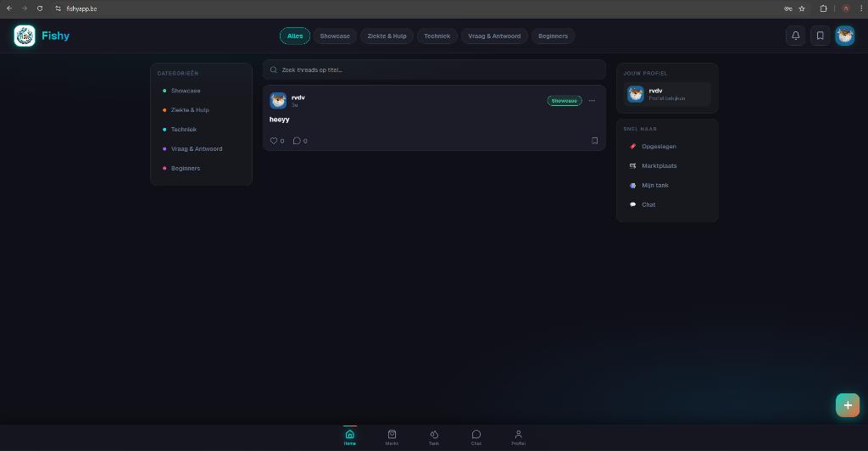Switch to the Ziekte & Hulp filter tab
Image resolution: width=868 pixels, height=451 pixels.
(387, 36)
